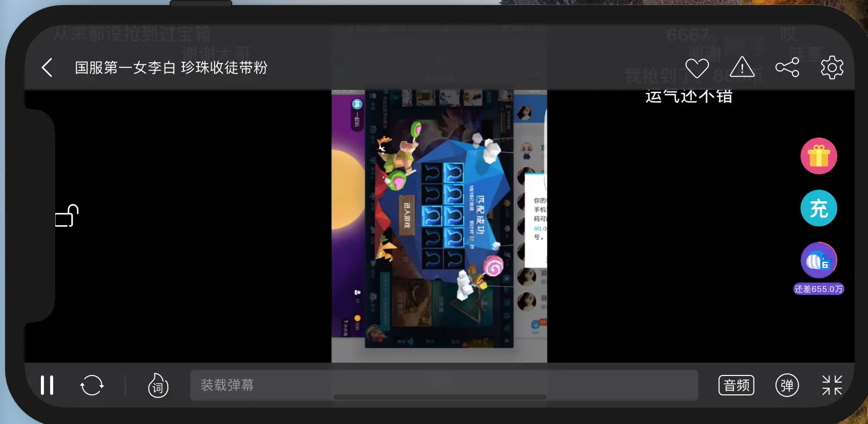Open the share options icon

coord(787,67)
